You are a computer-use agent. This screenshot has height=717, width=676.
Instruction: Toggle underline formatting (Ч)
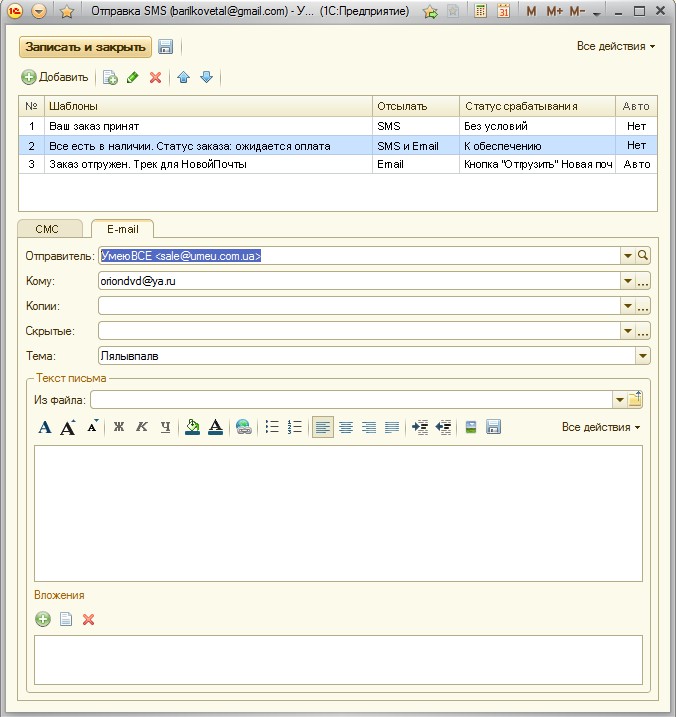point(165,427)
